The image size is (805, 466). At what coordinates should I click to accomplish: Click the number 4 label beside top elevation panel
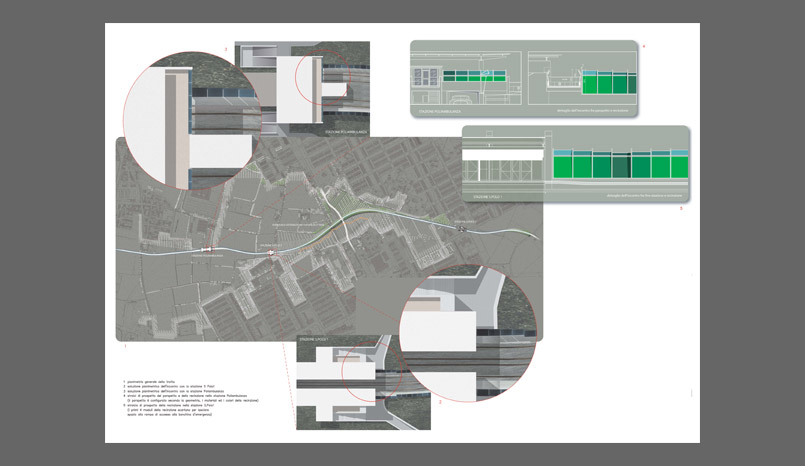coord(644,47)
